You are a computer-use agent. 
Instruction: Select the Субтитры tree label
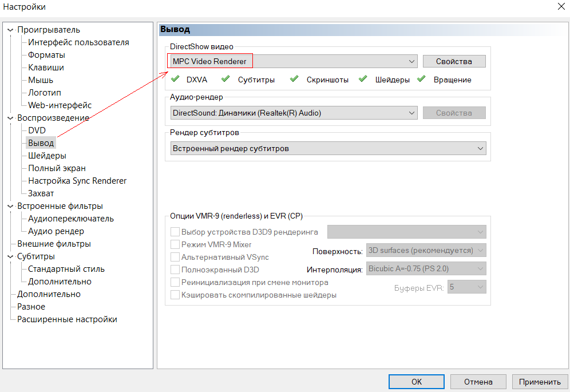click(36, 256)
